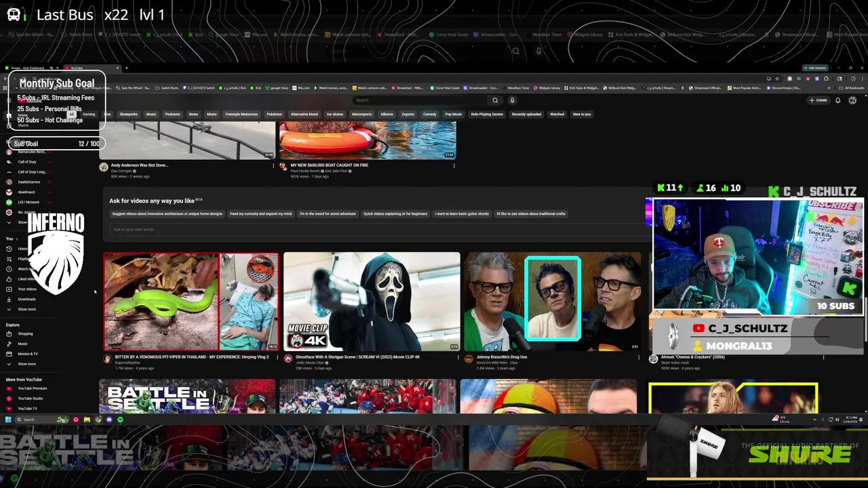This screenshot has height=488, width=868.
Task: Open the All Bookmarks folder
Action: 852,88
